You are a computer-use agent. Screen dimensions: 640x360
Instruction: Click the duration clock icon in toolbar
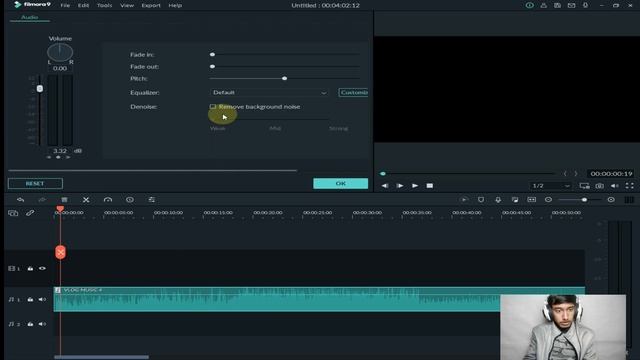pos(130,200)
